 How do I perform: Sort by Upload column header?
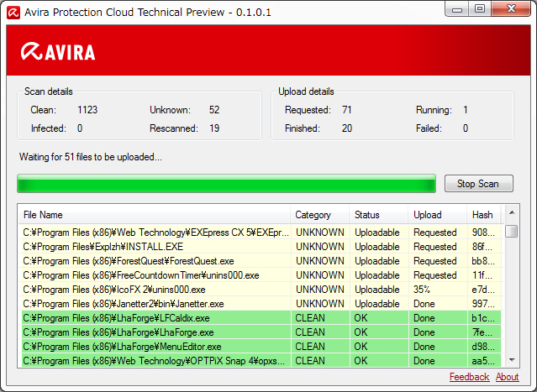tap(438, 215)
